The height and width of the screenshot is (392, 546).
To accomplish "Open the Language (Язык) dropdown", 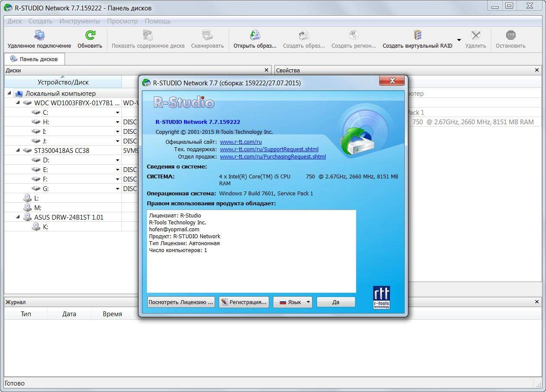I will (292, 302).
